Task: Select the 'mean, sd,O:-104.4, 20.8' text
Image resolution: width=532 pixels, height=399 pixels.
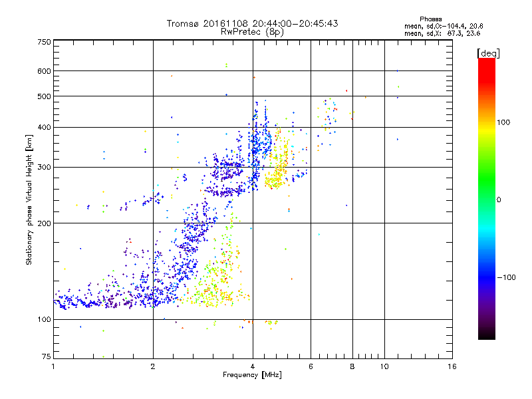Action: 444,26
